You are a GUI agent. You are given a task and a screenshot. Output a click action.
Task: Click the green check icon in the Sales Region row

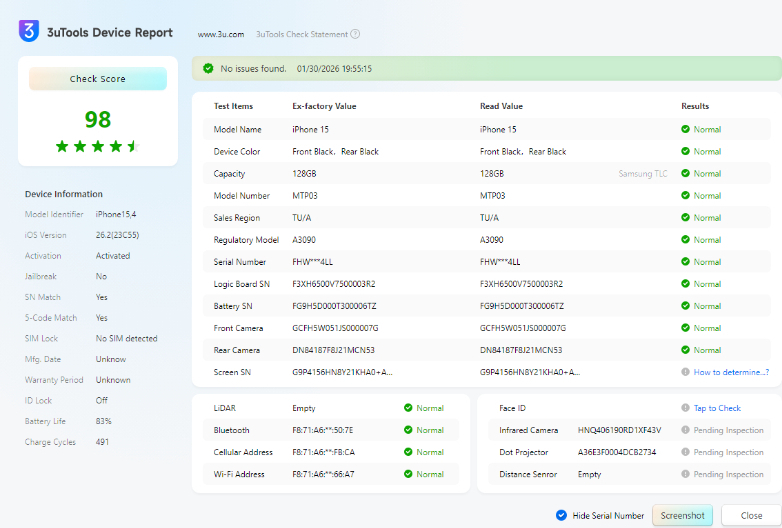point(685,217)
